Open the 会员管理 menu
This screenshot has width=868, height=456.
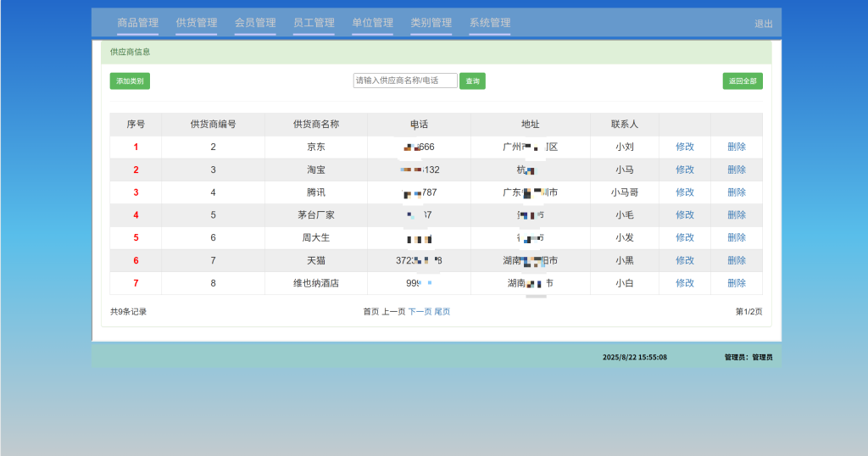[x=255, y=23]
